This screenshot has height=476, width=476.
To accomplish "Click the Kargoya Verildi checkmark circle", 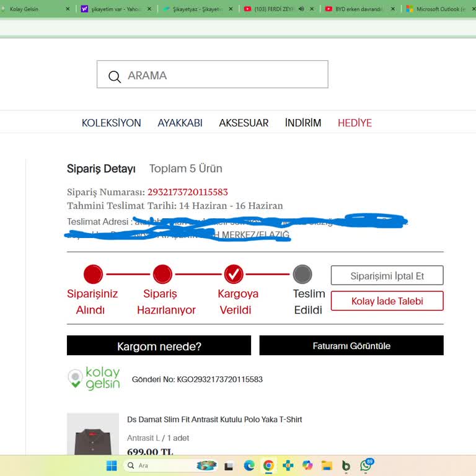I will 234,274.
